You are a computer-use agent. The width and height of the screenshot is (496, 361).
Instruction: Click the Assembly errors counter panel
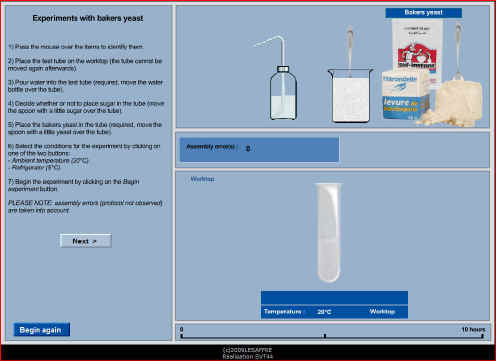[259, 149]
